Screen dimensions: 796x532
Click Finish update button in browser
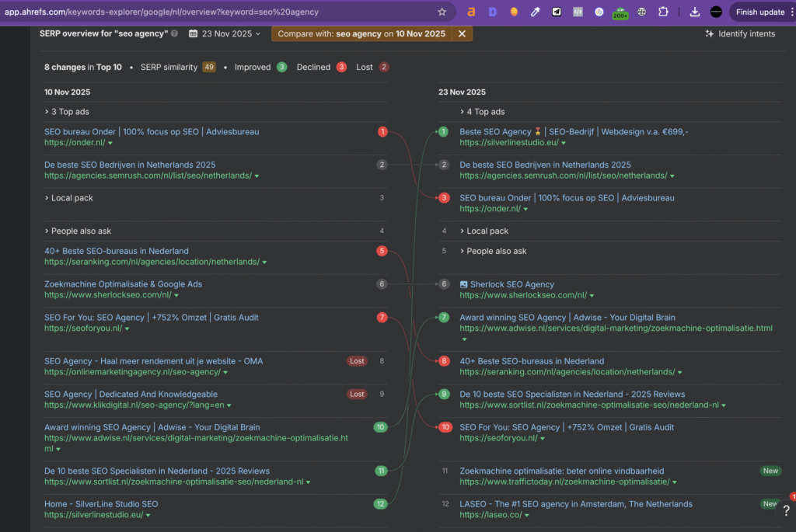point(759,12)
